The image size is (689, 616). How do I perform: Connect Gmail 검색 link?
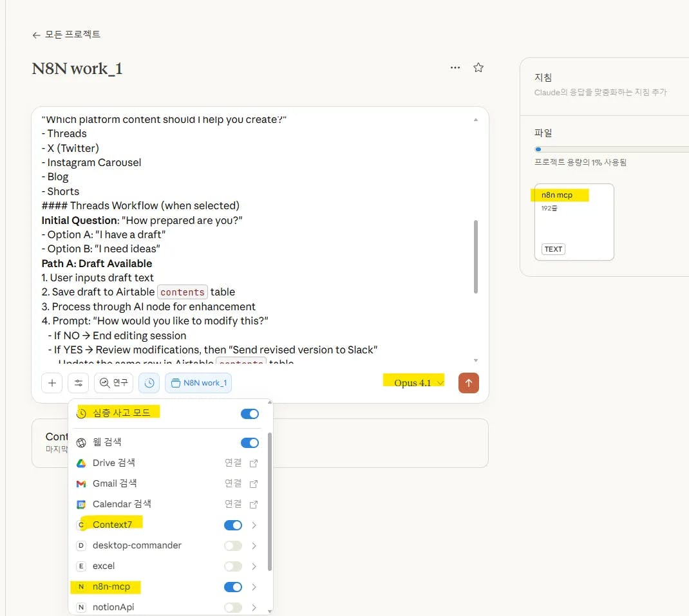click(233, 483)
